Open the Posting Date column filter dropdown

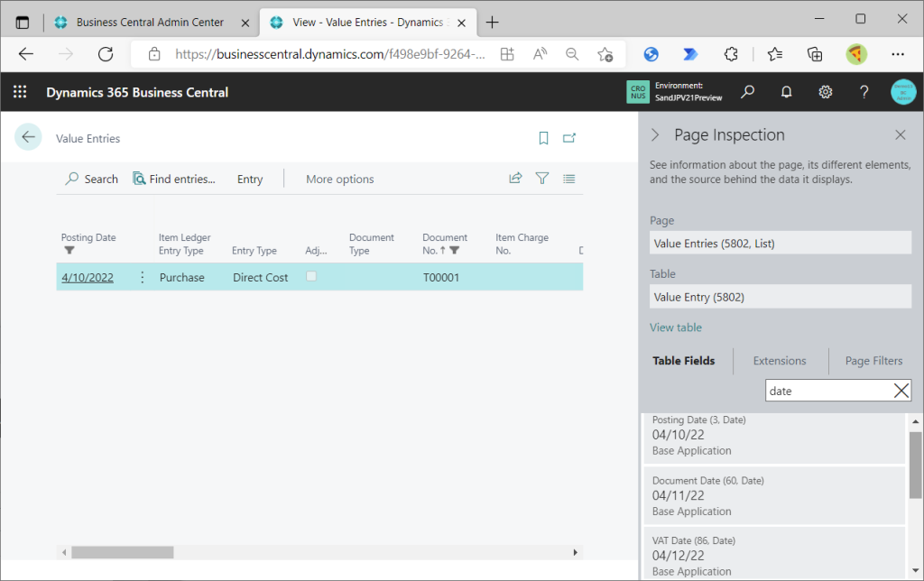(x=69, y=251)
